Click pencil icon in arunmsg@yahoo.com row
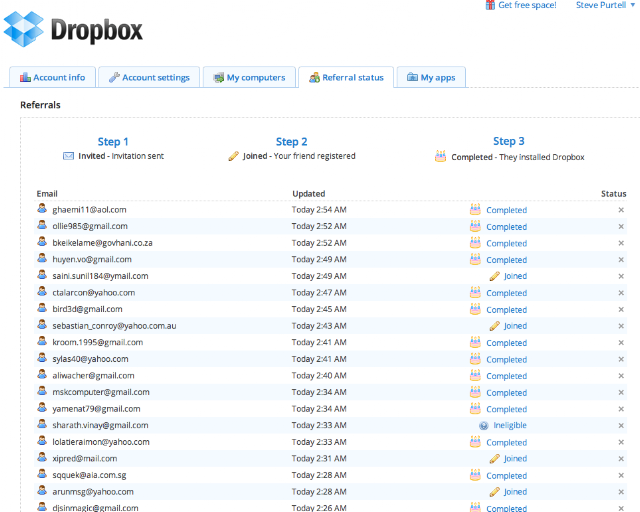This screenshot has width=640, height=512. 494,492
